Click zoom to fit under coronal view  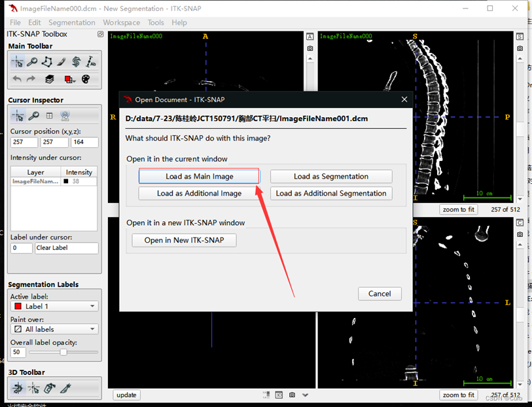coord(458,395)
